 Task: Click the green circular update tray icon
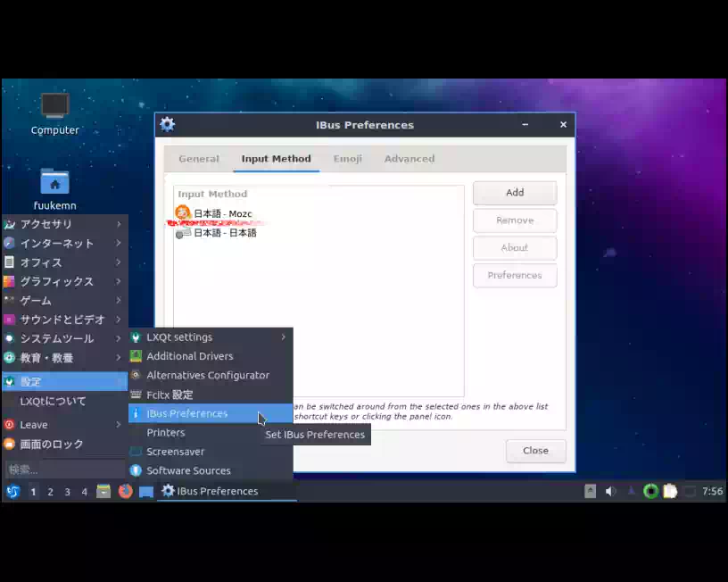[x=650, y=491]
